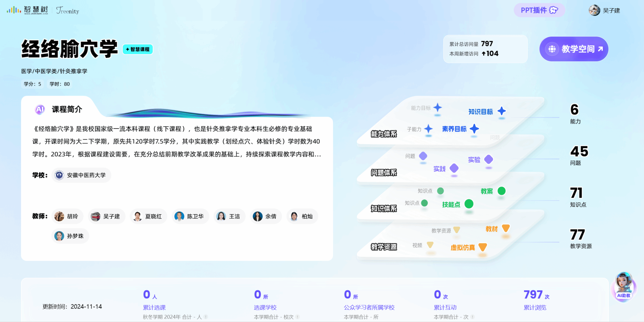Click the 累计浏览 statistic label
The width and height of the screenshot is (644, 322).
535,308
